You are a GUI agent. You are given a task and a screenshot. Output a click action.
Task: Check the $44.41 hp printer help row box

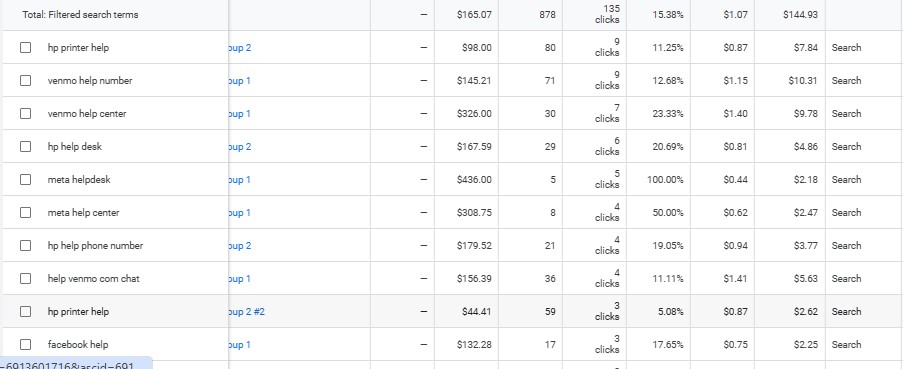(25, 311)
